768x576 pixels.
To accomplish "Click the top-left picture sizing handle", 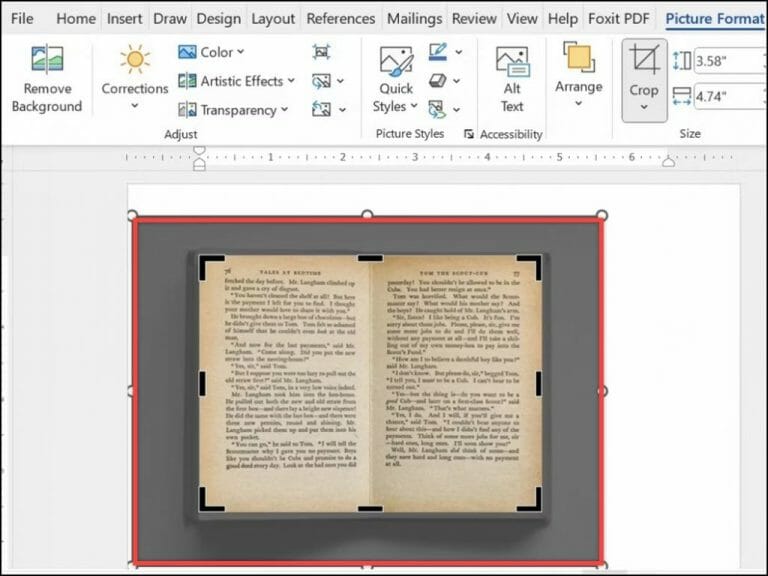I will pos(132,215).
